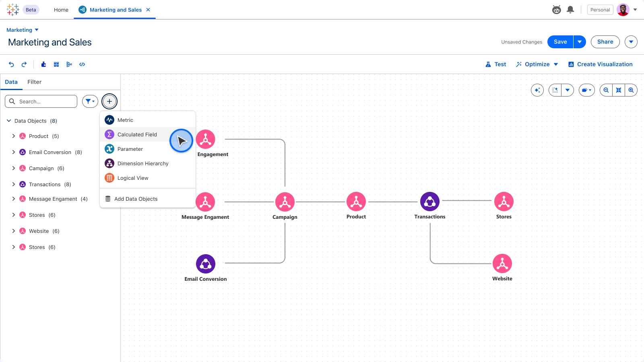
Task: Open the notifications bell
Action: (570, 10)
